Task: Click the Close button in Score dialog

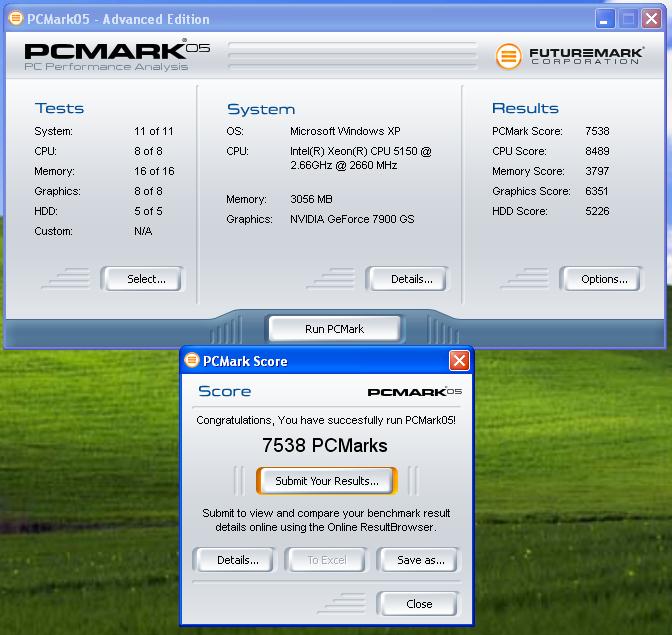Action: pyautogui.click(x=417, y=604)
